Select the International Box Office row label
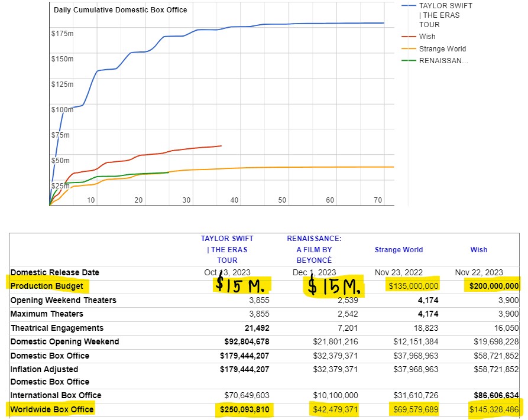Viewport: 528px width, 420px height. pos(56,395)
